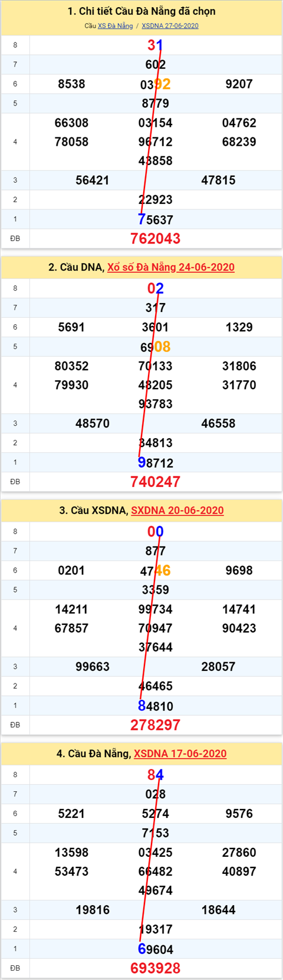Click number 5691 in second table
Screen dimensions: 283x980
click(x=71, y=327)
